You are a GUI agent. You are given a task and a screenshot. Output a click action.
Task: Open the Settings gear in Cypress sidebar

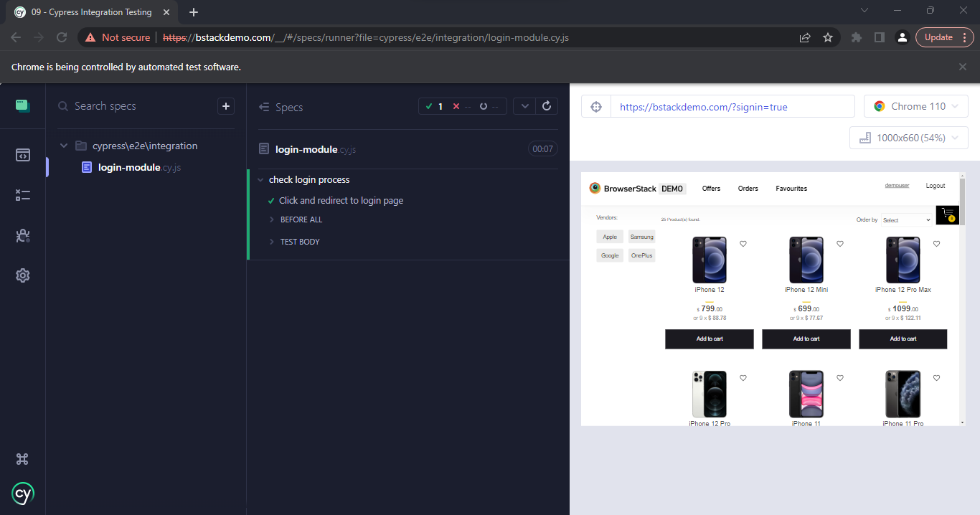pyautogui.click(x=23, y=275)
